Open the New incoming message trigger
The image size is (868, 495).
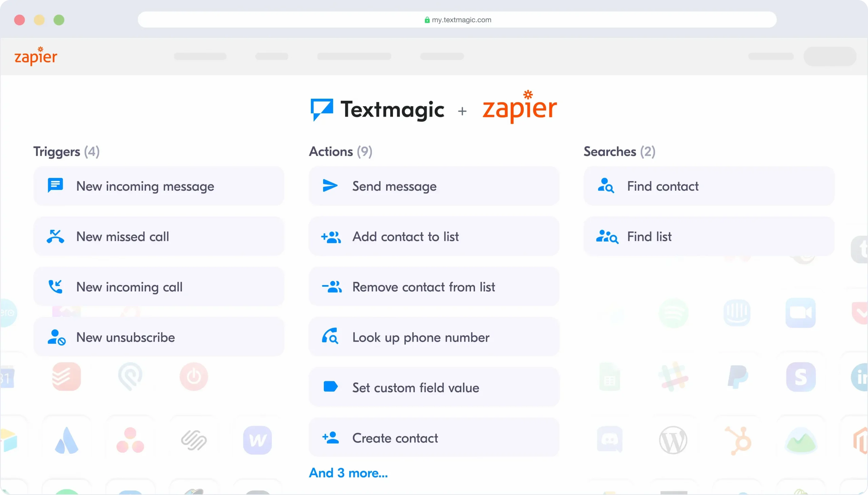pos(159,186)
